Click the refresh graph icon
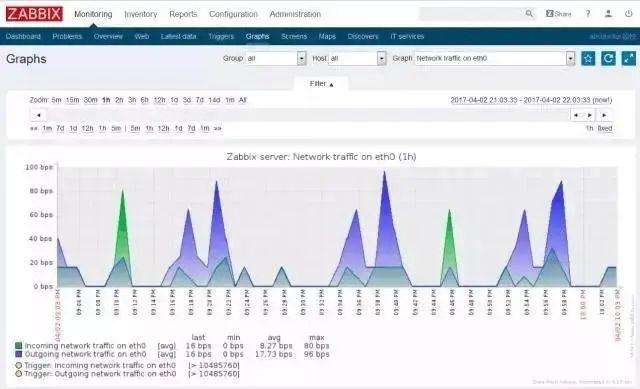640x389 pixels. (x=608, y=58)
